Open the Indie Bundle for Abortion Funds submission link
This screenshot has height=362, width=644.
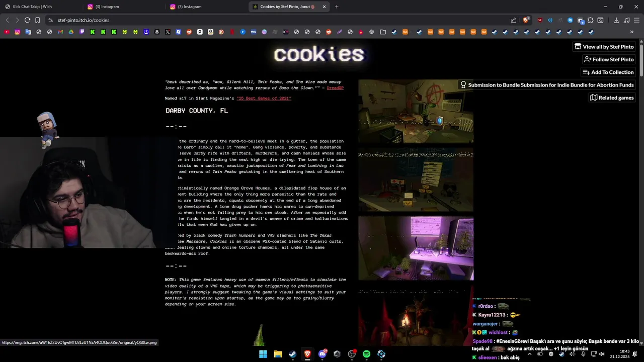tap(547, 85)
